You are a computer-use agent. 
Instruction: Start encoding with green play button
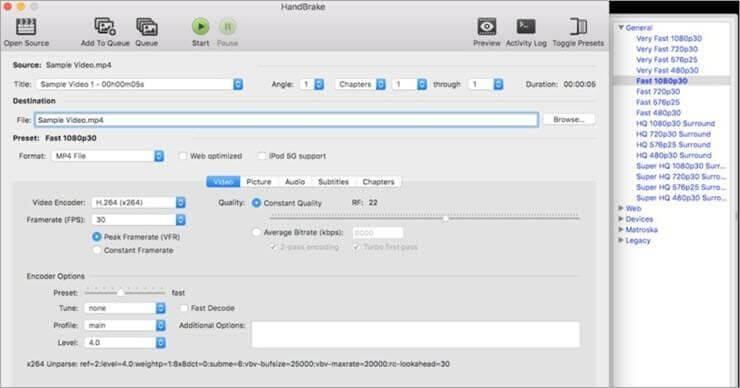tap(201, 26)
